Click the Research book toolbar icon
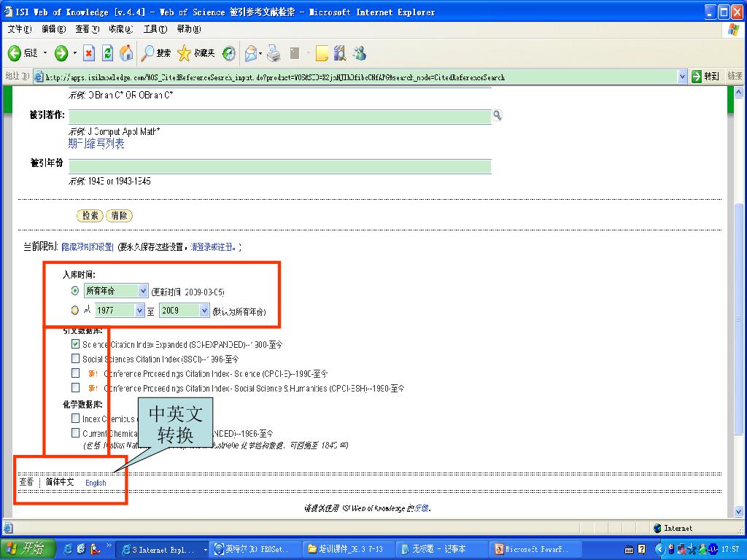Image resolution: width=747 pixels, height=560 pixels. click(340, 53)
